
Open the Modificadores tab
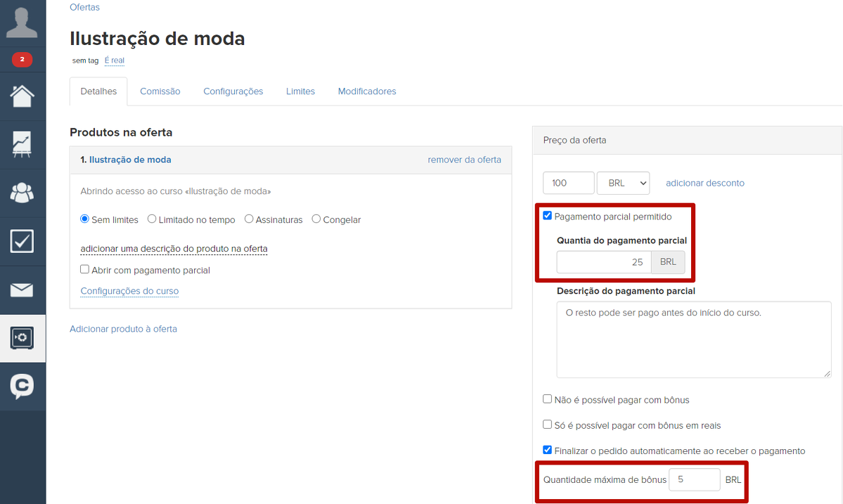[x=366, y=91]
